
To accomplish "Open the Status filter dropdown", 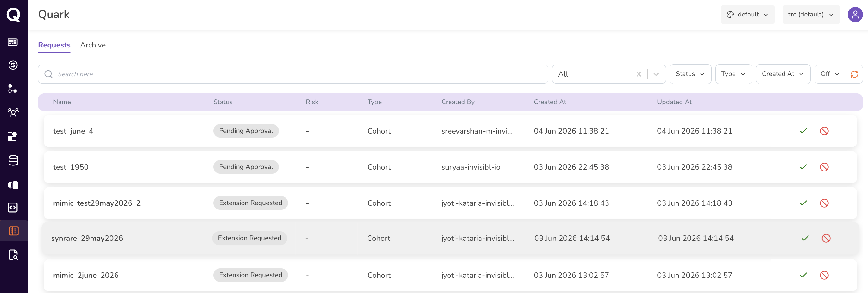I will click(690, 74).
